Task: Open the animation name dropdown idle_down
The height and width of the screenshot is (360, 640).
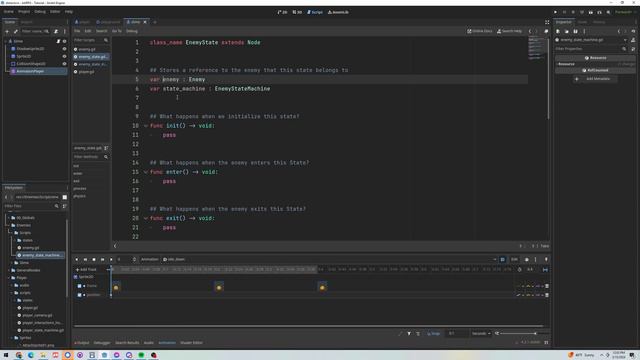Action: point(329,259)
